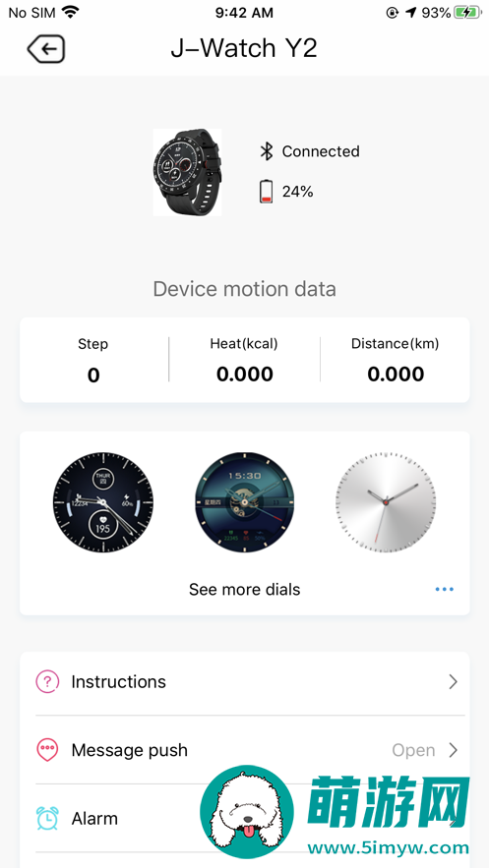Tap the back arrow icon
The width and height of the screenshot is (489, 868).
(x=46, y=49)
